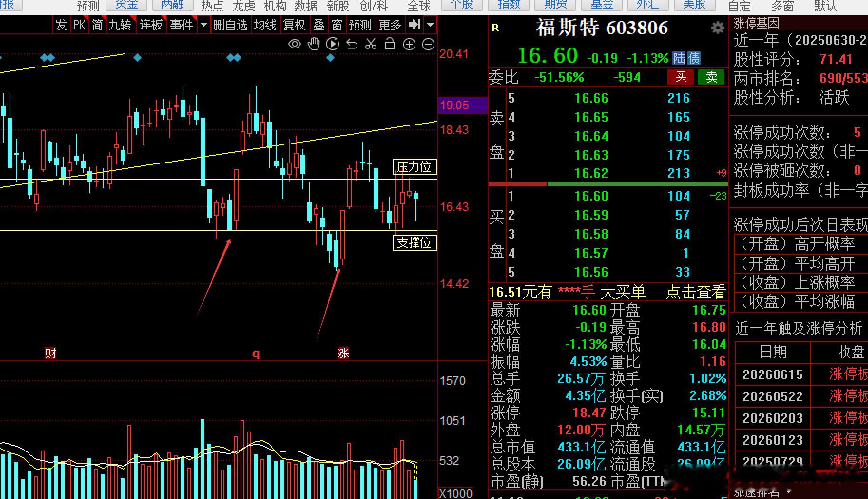The image size is (868, 499).
Task: Toggle the 连板 indicator
Action: pyautogui.click(x=151, y=25)
